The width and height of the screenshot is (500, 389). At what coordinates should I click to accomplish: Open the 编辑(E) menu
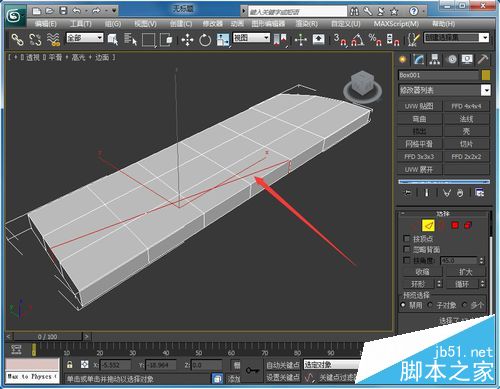[46, 24]
